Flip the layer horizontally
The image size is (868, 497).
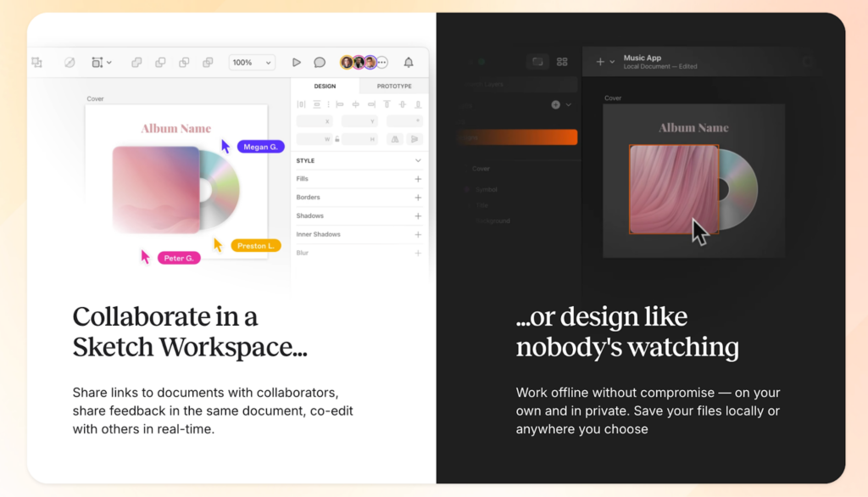pos(396,139)
